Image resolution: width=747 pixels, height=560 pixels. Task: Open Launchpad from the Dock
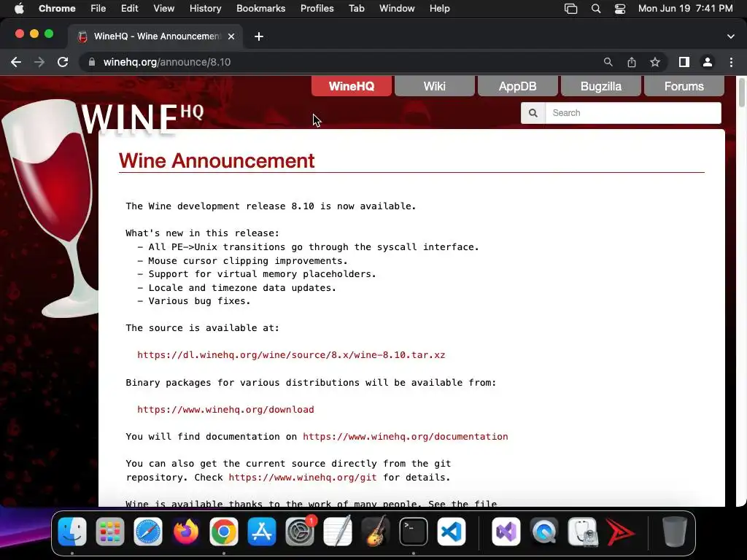(110, 532)
